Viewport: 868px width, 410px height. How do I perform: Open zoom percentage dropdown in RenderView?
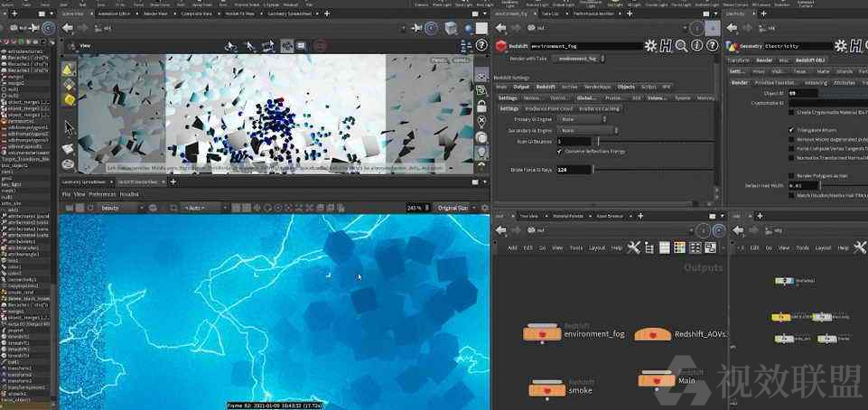[x=418, y=208]
